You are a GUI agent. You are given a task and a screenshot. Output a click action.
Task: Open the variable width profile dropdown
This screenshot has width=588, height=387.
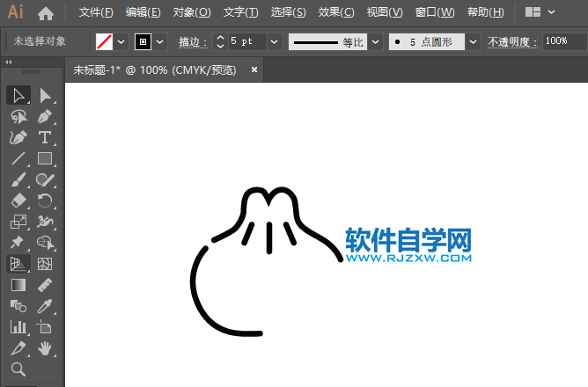[x=375, y=42]
